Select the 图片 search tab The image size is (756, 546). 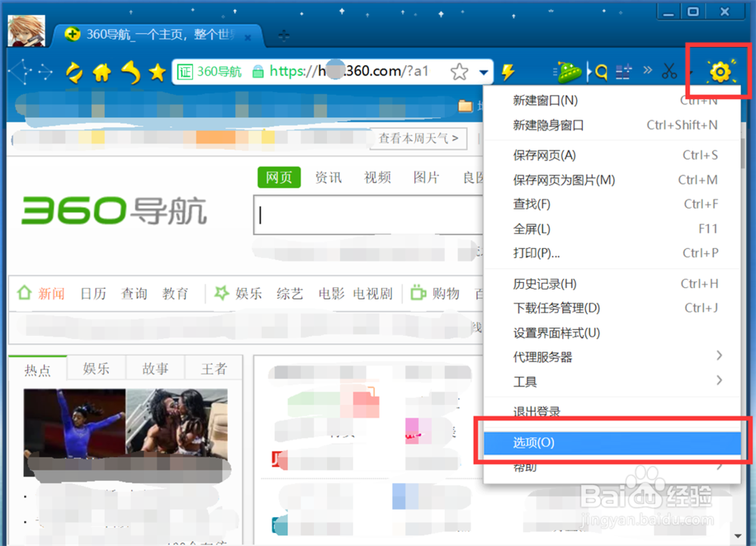(426, 178)
